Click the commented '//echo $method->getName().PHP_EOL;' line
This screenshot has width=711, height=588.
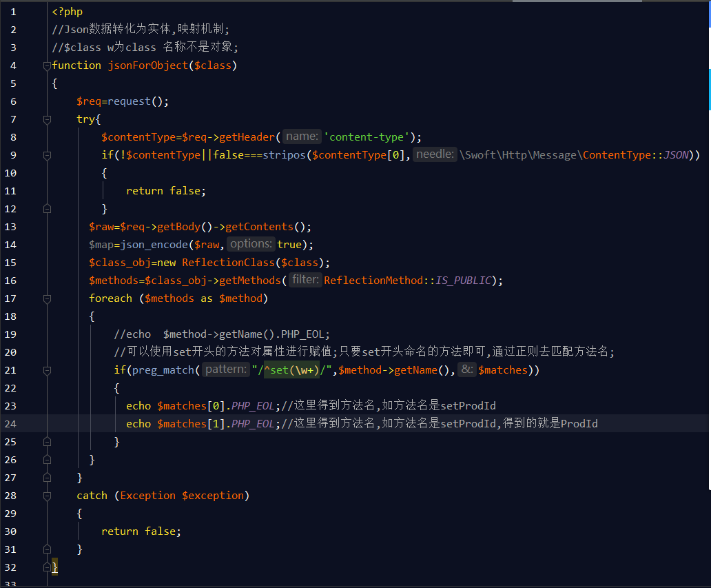(x=222, y=335)
